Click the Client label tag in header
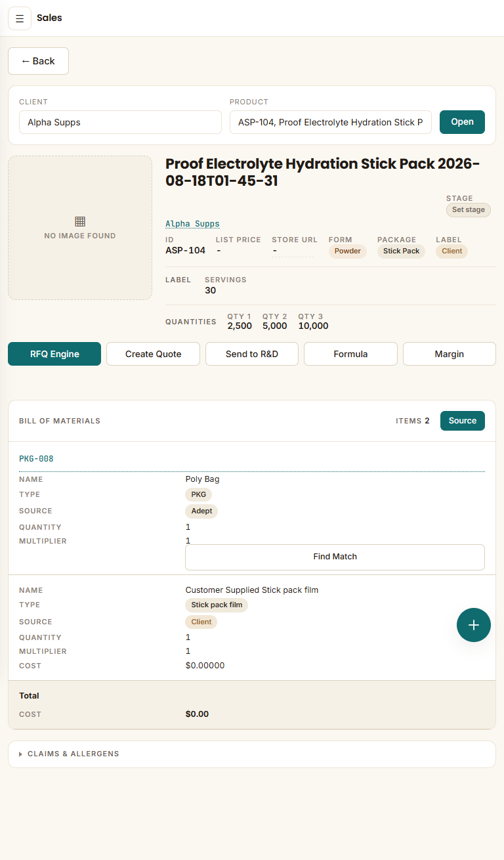This screenshot has height=860, width=504. (451, 251)
